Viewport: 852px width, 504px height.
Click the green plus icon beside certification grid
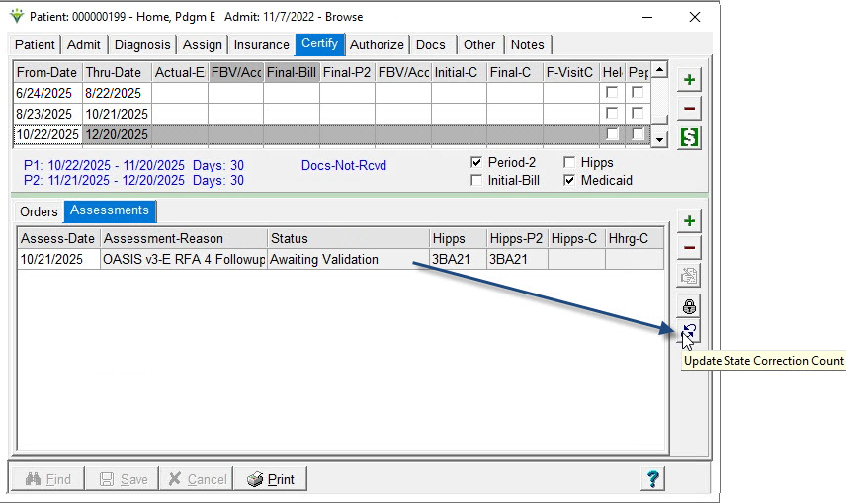(x=689, y=79)
